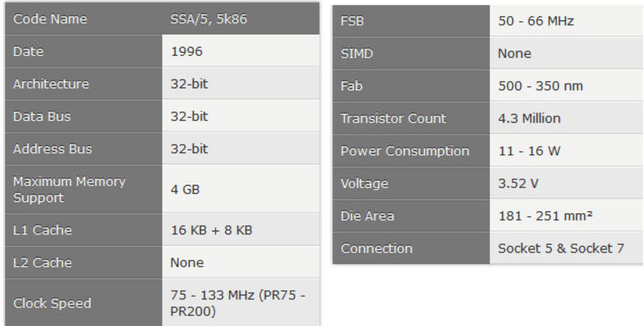Click the L2 Cache row label
This screenshot has width=644, height=326.
pyautogui.click(x=84, y=262)
